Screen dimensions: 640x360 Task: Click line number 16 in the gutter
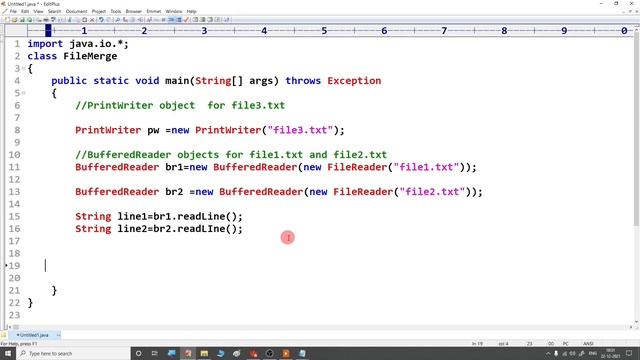coord(14,229)
